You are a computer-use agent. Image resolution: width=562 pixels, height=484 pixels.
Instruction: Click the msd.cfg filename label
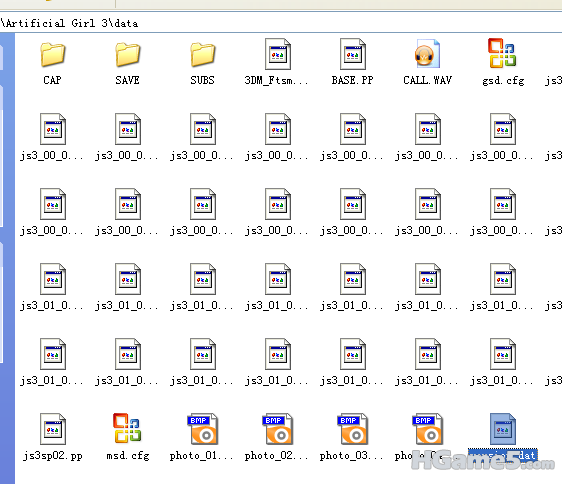point(128,456)
